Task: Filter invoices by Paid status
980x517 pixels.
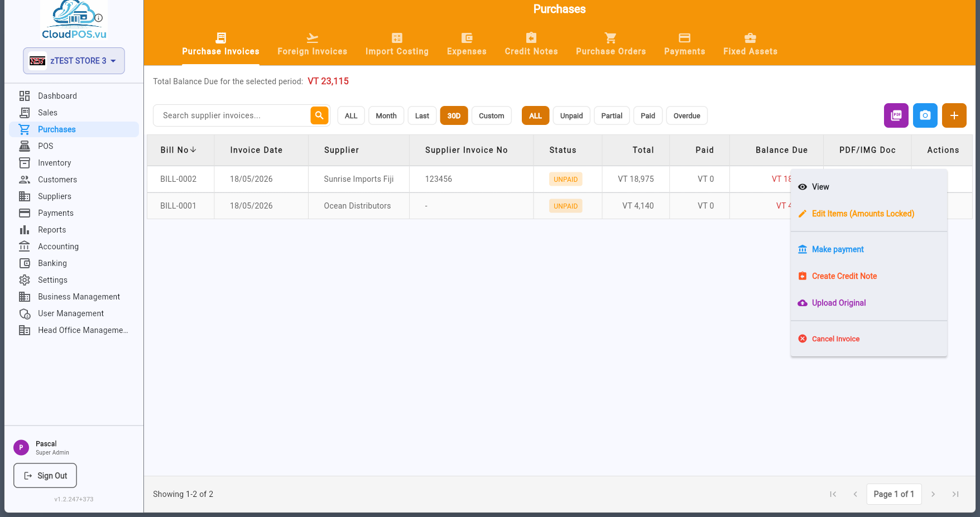Action: tap(648, 116)
